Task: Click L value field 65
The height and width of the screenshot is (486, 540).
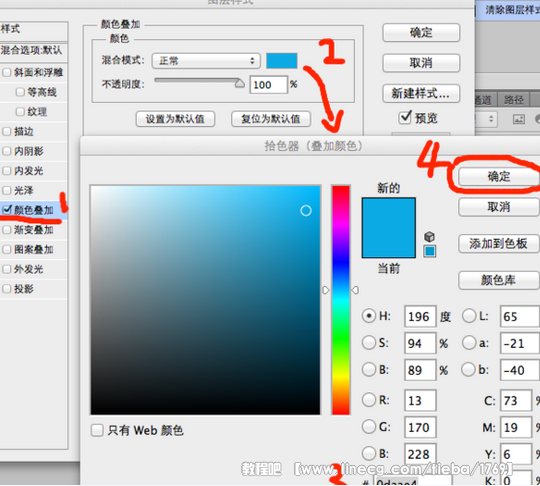Action: (x=520, y=316)
